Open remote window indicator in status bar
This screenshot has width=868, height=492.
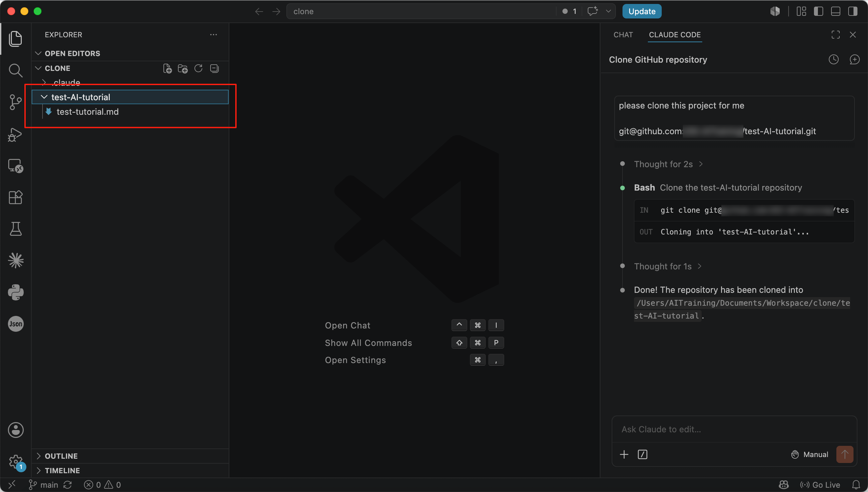pos(12,485)
